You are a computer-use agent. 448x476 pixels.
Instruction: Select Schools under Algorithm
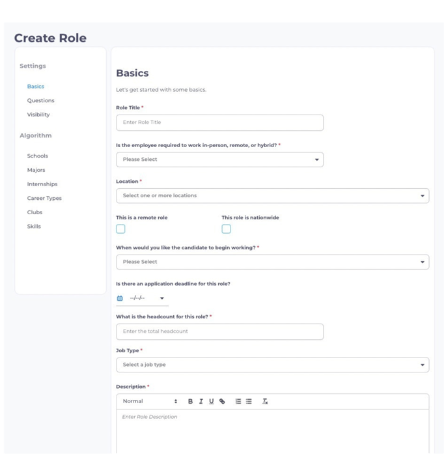37,156
